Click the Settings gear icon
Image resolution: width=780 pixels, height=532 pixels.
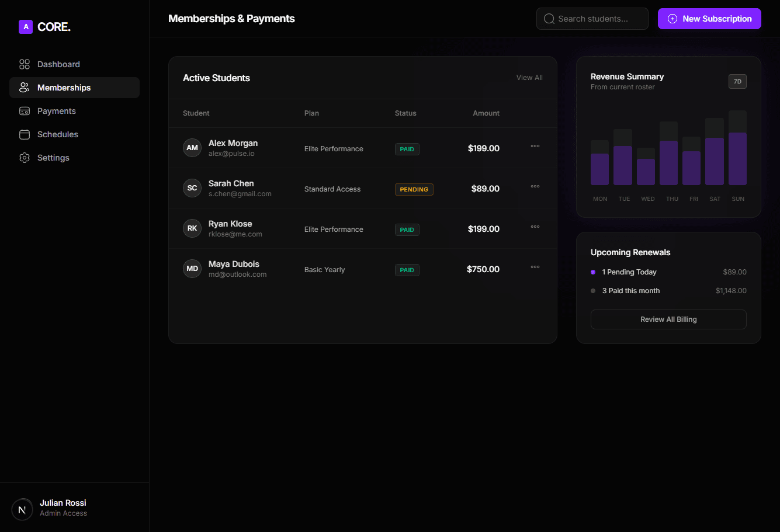pos(25,158)
